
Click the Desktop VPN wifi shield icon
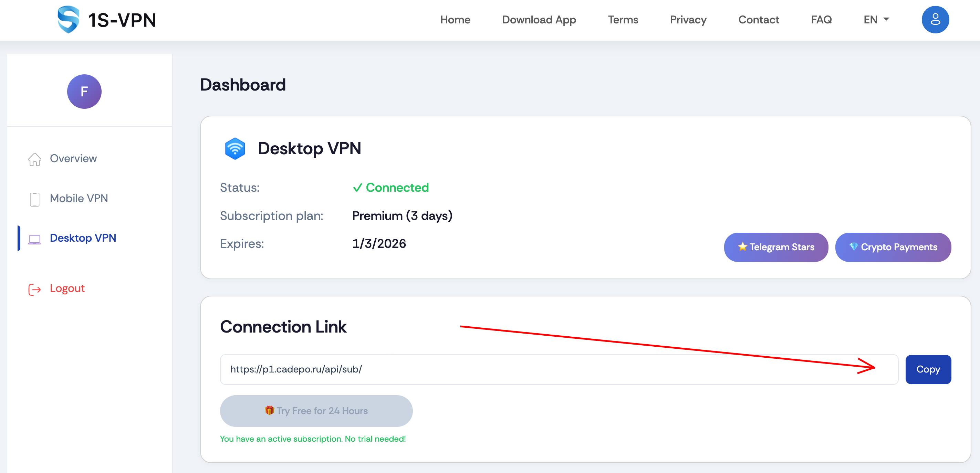pyautogui.click(x=236, y=148)
